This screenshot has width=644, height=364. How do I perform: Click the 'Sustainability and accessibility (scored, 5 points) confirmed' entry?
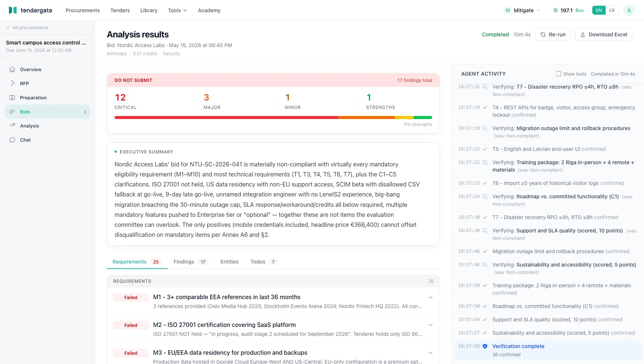click(x=548, y=333)
